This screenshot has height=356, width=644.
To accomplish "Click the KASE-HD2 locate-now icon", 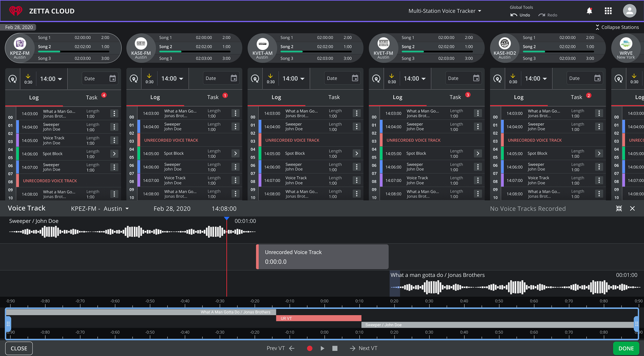I will pyautogui.click(x=497, y=79).
